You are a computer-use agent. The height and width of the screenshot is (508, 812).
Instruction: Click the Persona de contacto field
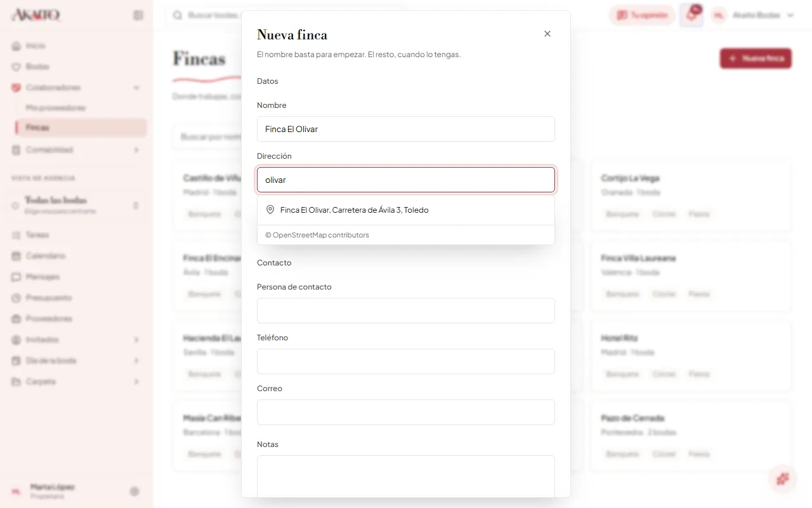[x=406, y=311]
